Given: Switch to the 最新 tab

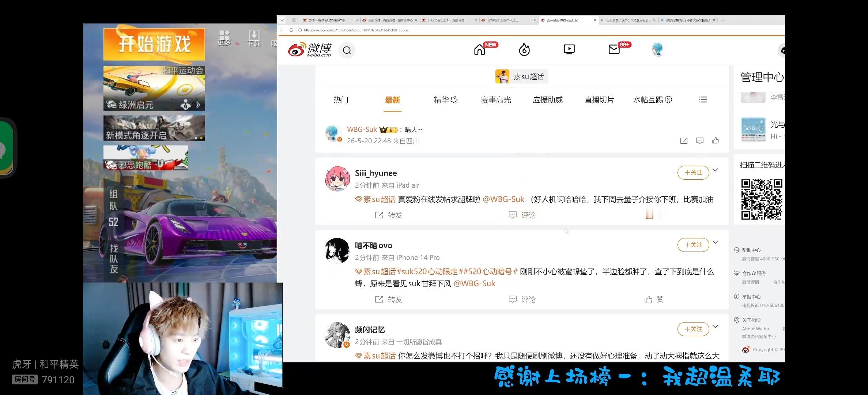Looking at the screenshot, I should 392,100.
